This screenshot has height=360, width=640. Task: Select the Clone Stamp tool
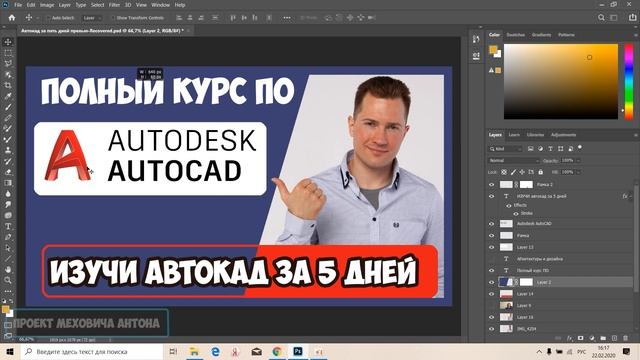8,150
